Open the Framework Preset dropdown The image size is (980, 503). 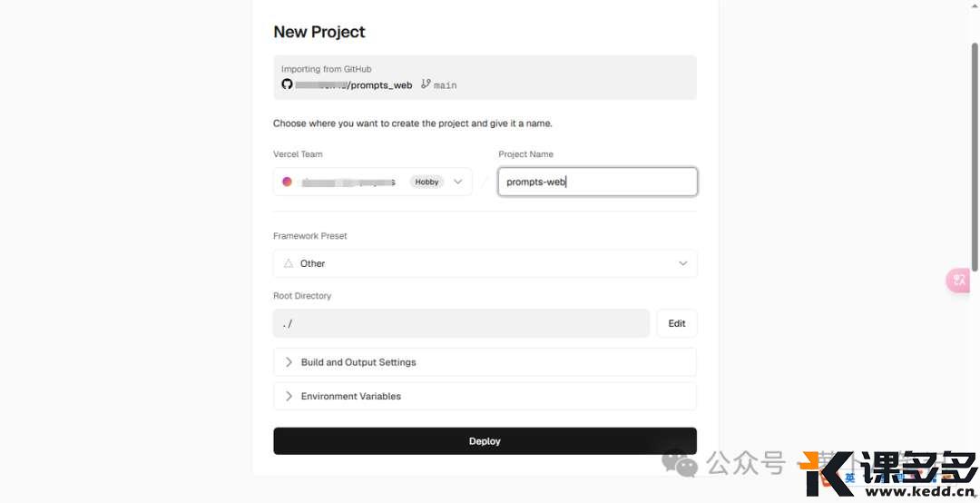point(485,263)
